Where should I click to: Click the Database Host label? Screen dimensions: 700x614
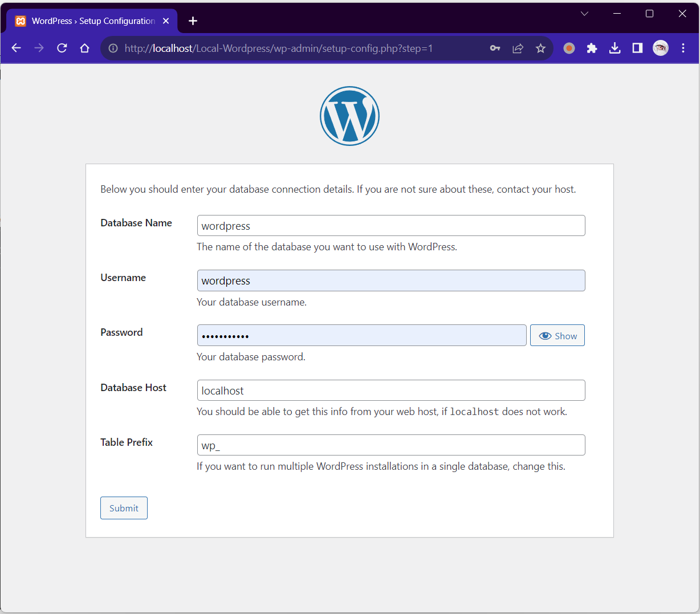[x=133, y=388]
